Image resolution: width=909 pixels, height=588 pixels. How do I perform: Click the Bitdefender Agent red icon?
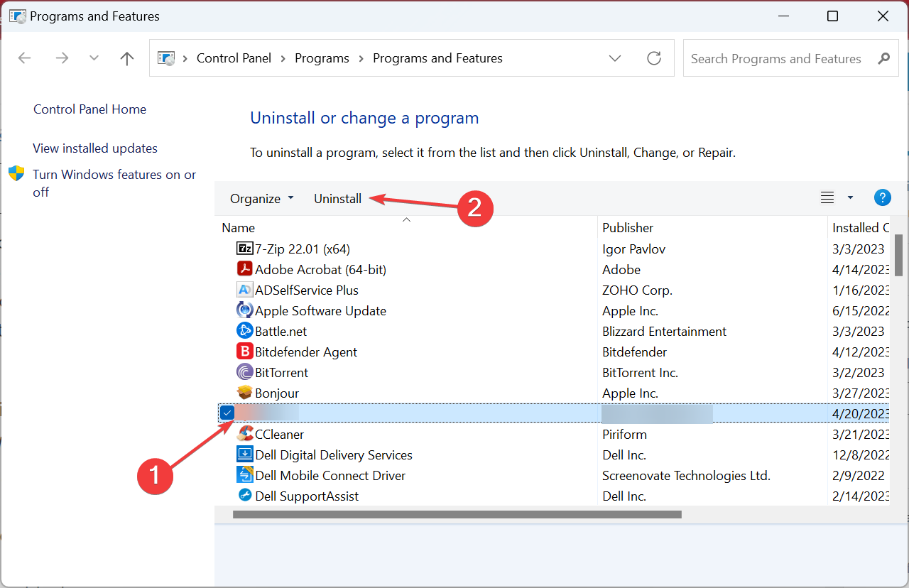point(245,352)
